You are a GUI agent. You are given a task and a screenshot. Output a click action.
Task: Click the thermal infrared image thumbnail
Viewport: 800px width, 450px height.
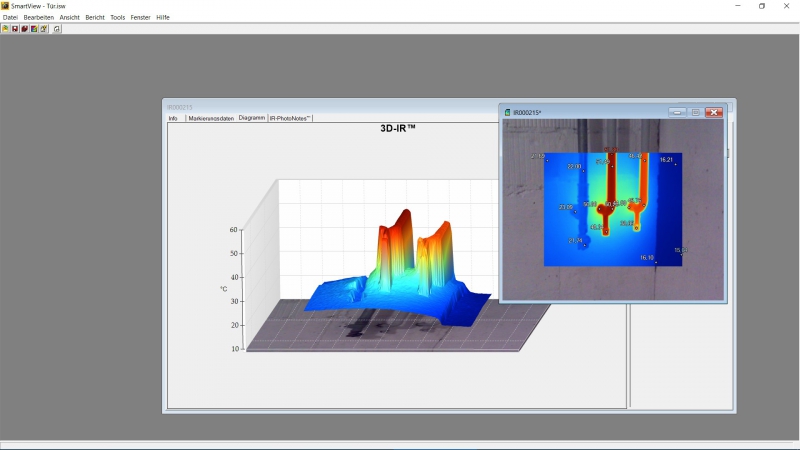point(612,208)
